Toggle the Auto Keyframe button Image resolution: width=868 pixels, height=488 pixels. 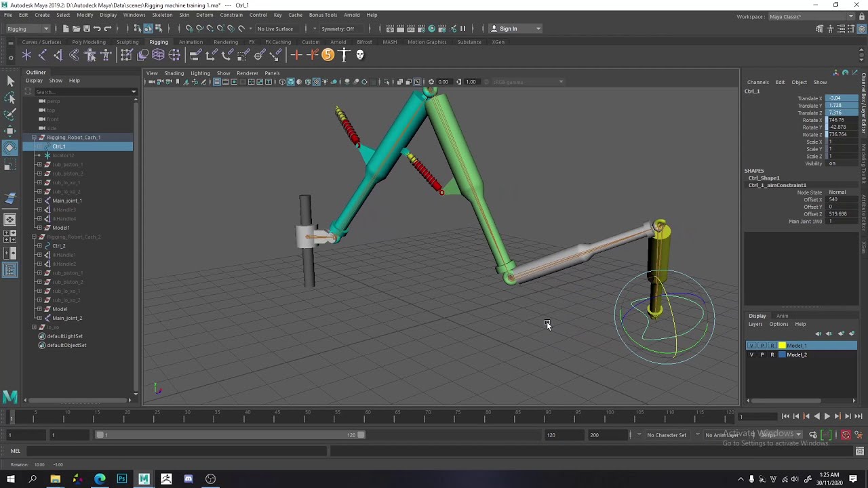[x=846, y=434]
